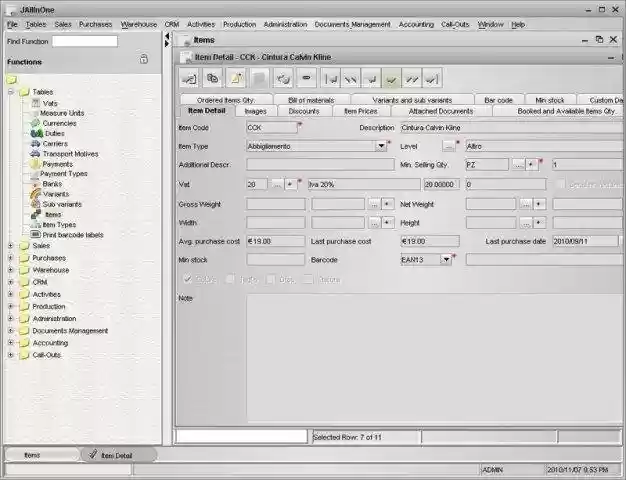Expand the Warehouse folder in tree
The height and width of the screenshot is (480, 626).
tap(11, 270)
